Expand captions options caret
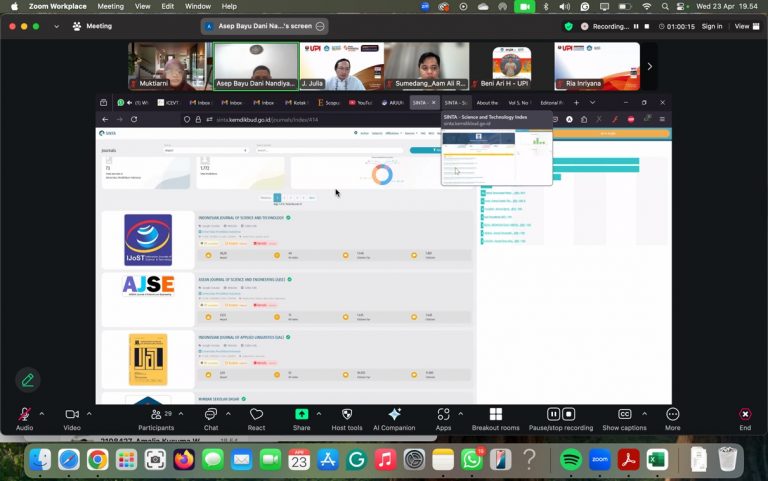The width and height of the screenshot is (768, 481). [644, 414]
